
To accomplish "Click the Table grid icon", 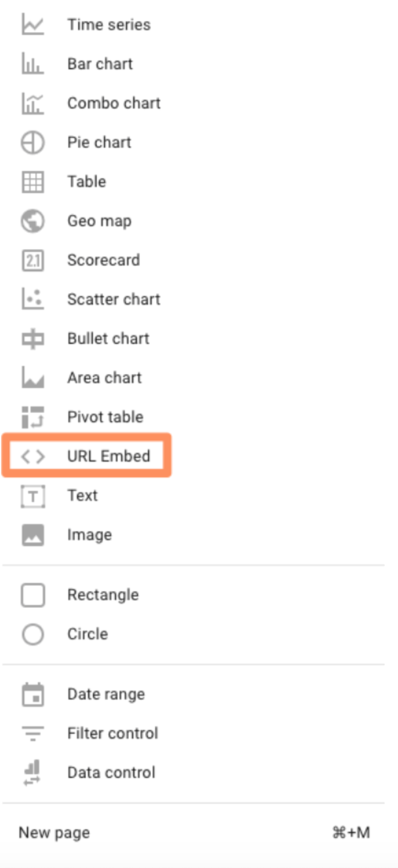I will [33, 182].
